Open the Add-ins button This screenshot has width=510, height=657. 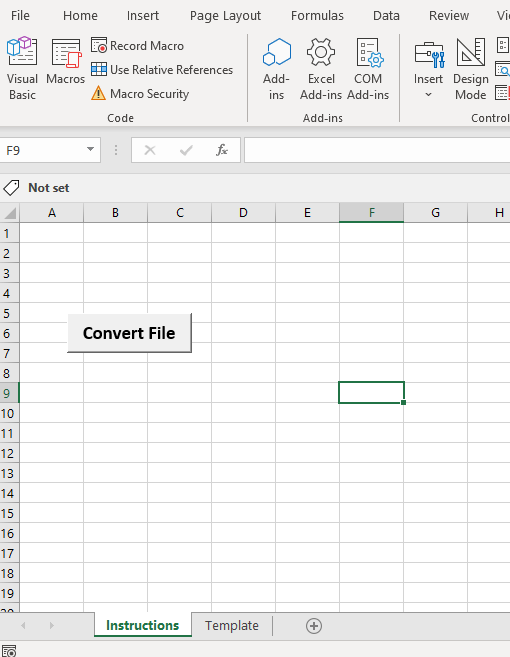coord(276,69)
